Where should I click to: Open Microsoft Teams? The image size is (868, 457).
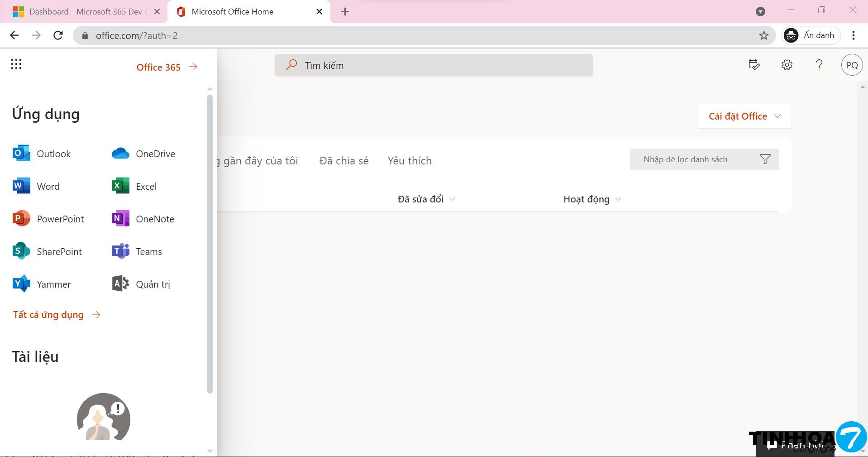coord(137,251)
